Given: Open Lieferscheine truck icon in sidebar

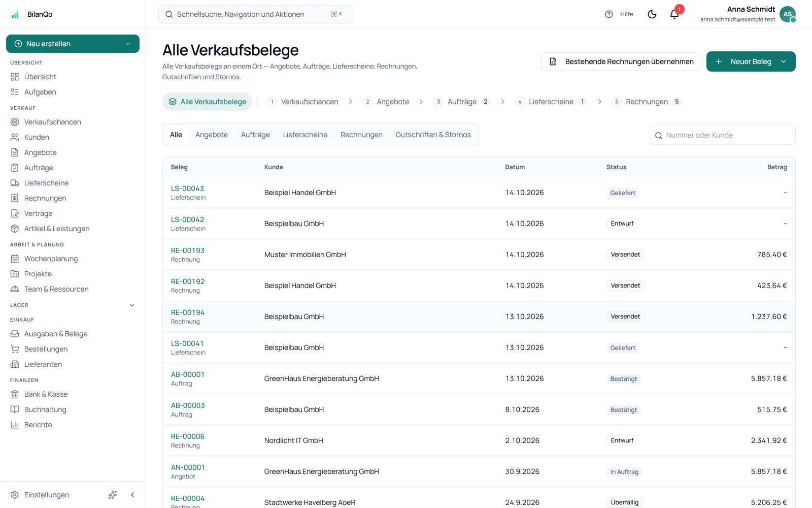Looking at the screenshot, I should 15,183.
